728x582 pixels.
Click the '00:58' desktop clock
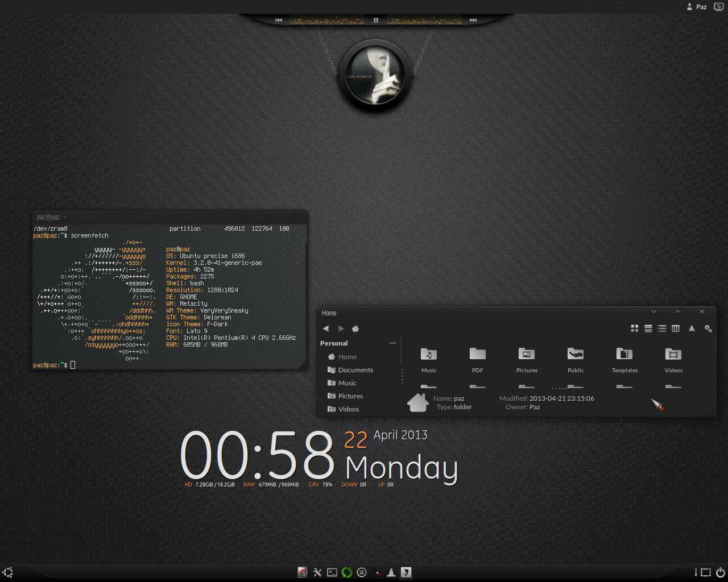point(257,455)
